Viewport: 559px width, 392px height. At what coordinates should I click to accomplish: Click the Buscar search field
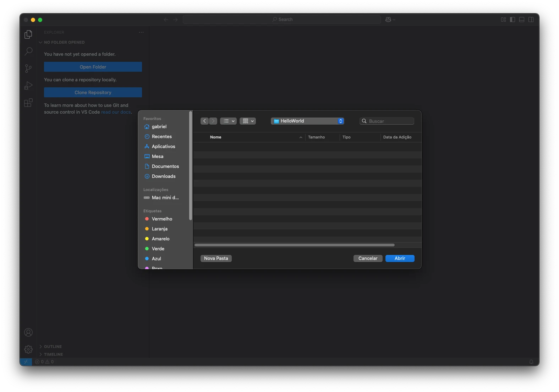[x=390, y=121]
